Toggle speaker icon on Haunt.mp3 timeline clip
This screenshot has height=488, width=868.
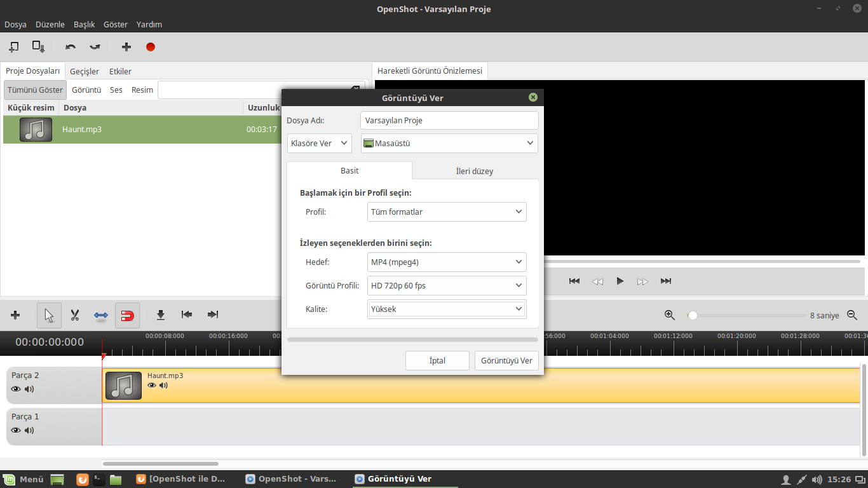pyautogui.click(x=163, y=385)
